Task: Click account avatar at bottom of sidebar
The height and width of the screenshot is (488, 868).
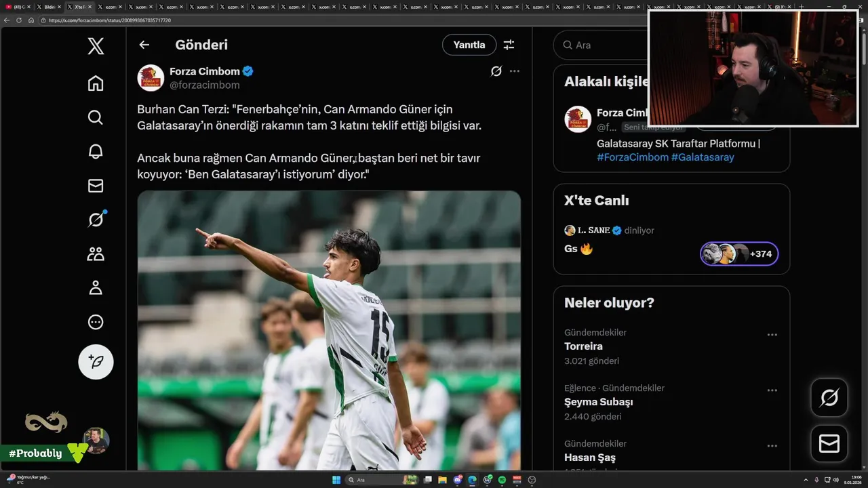Action: (x=96, y=441)
